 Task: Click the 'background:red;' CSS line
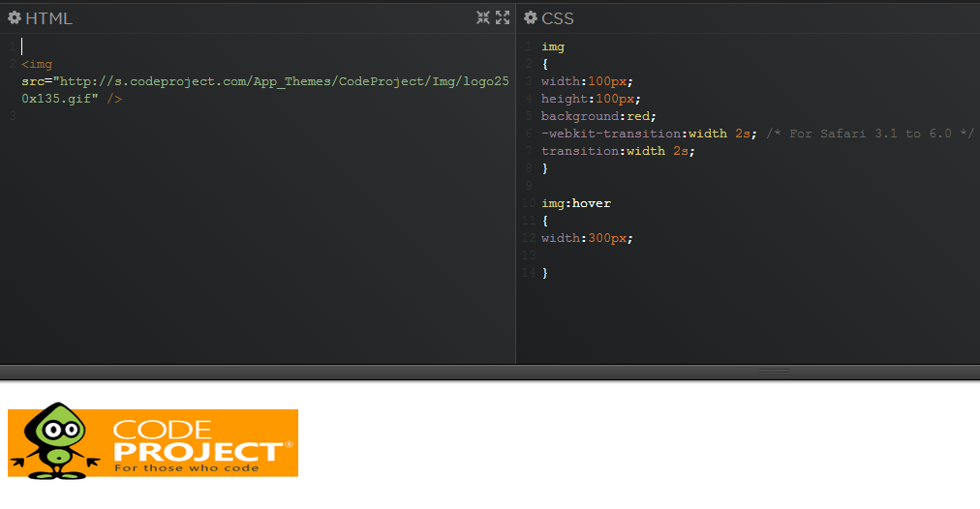(598, 117)
